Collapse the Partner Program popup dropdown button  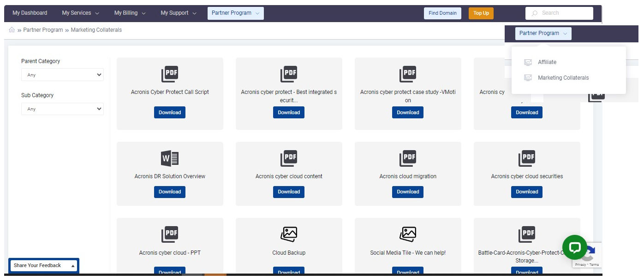(x=543, y=33)
